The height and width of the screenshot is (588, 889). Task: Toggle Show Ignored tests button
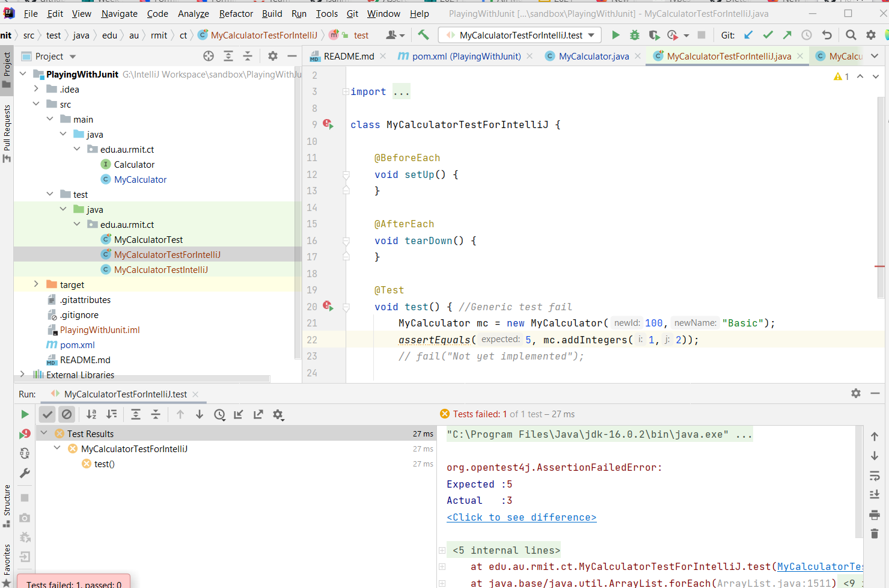point(67,414)
